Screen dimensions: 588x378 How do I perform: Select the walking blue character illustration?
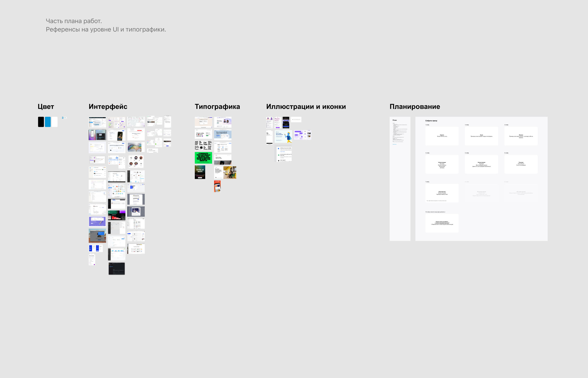pyautogui.click(x=289, y=137)
